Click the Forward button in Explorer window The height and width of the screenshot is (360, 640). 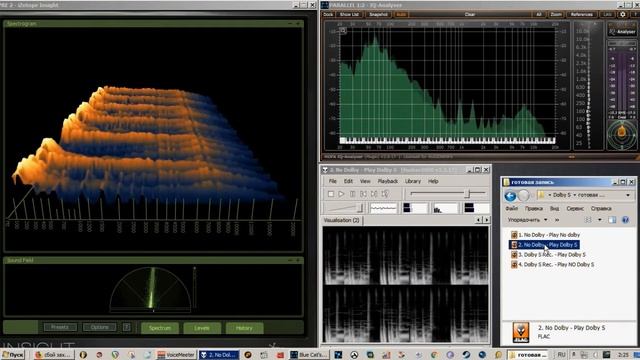pyautogui.click(x=524, y=196)
